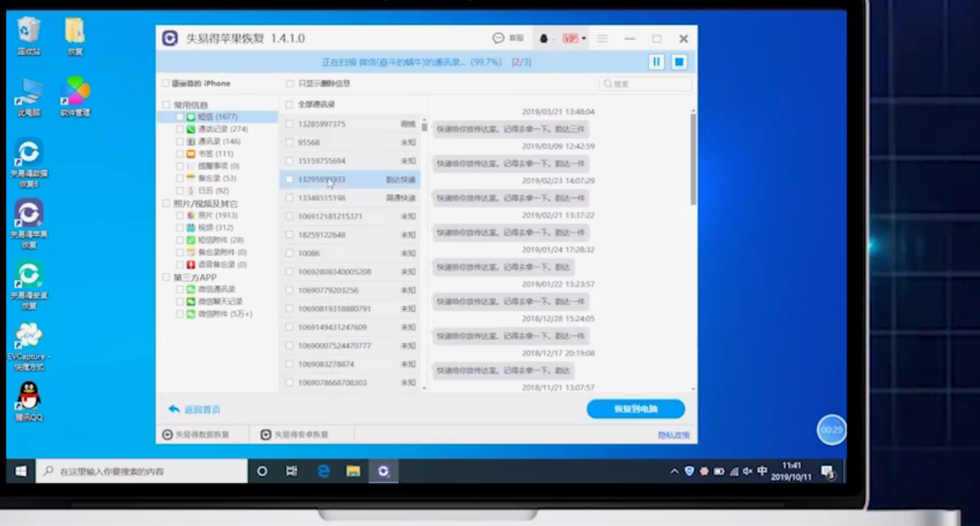This screenshot has height=526, width=980.
Task: Select the 日历 calendar icon
Action: click(x=191, y=191)
